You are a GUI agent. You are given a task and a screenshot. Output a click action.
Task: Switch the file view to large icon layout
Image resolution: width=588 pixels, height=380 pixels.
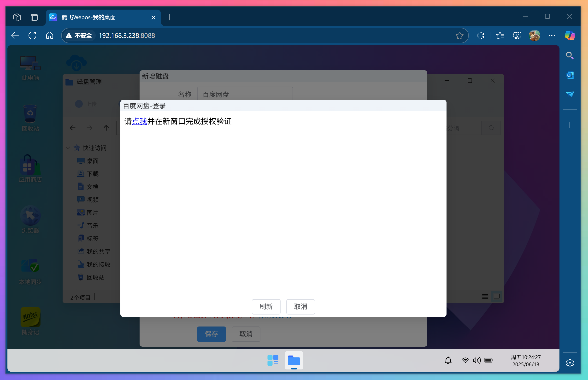496,297
